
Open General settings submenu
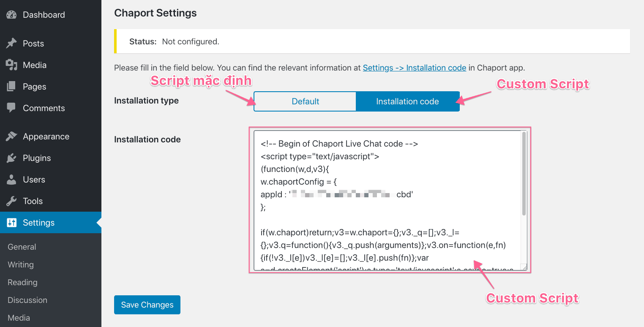[22, 247]
